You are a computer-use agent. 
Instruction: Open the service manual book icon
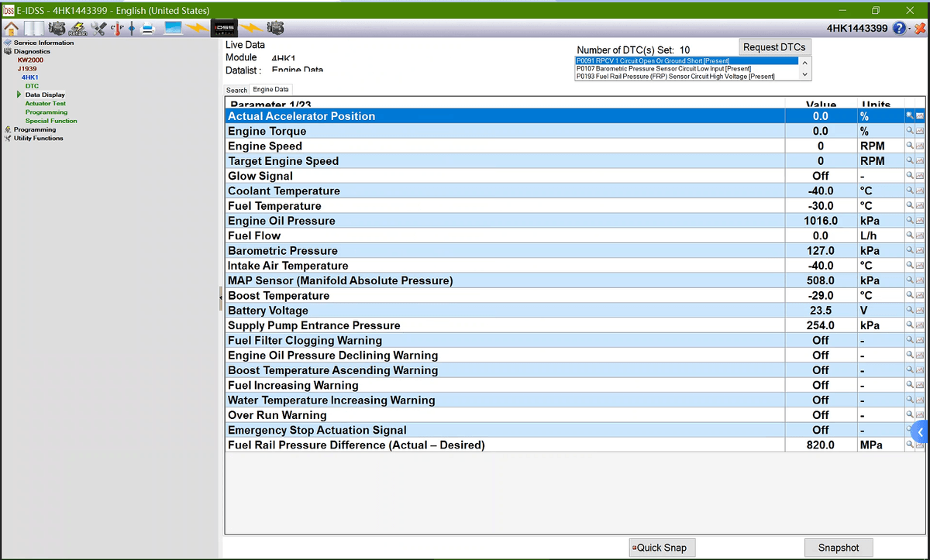(35, 28)
